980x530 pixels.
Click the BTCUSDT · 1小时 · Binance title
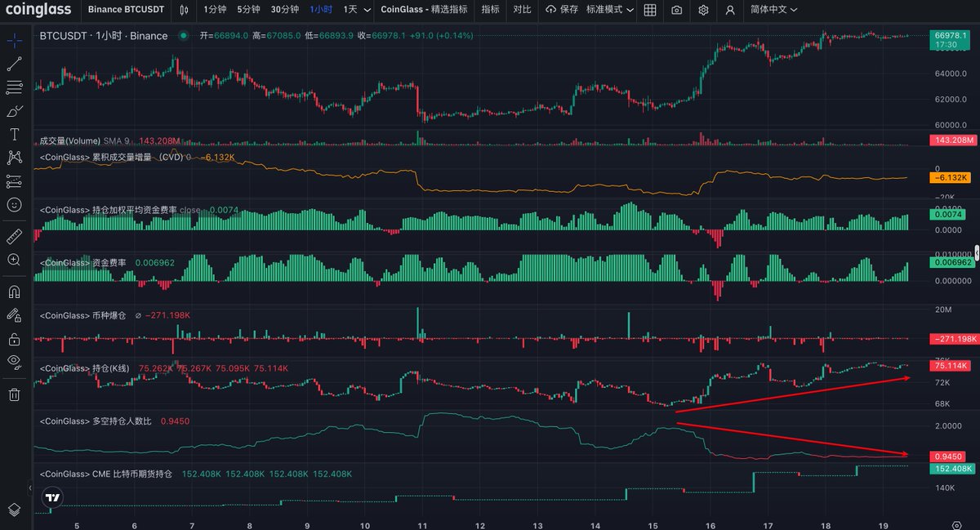[104, 36]
